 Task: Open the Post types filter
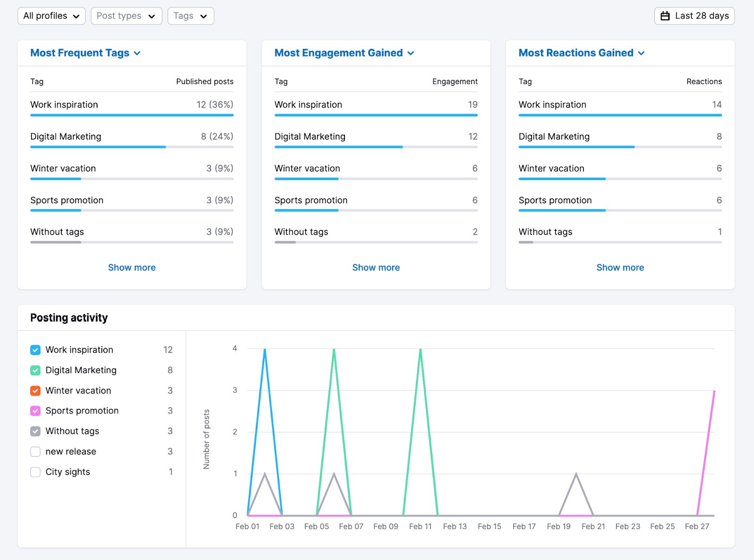point(126,16)
